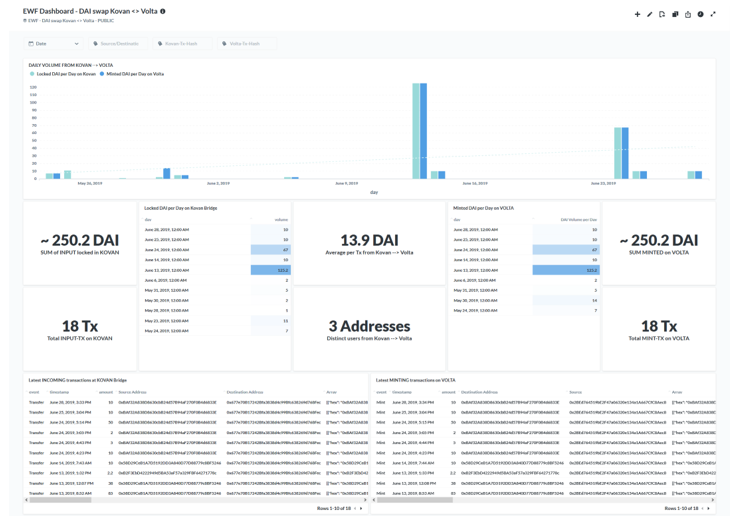The image size is (741, 526).
Task: Go to next page of incoming transactions
Action: pyautogui.click(x=361, y=508)
